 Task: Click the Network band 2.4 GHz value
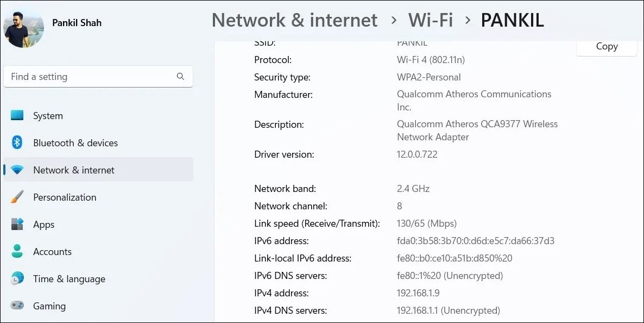[x=413, y=189]
